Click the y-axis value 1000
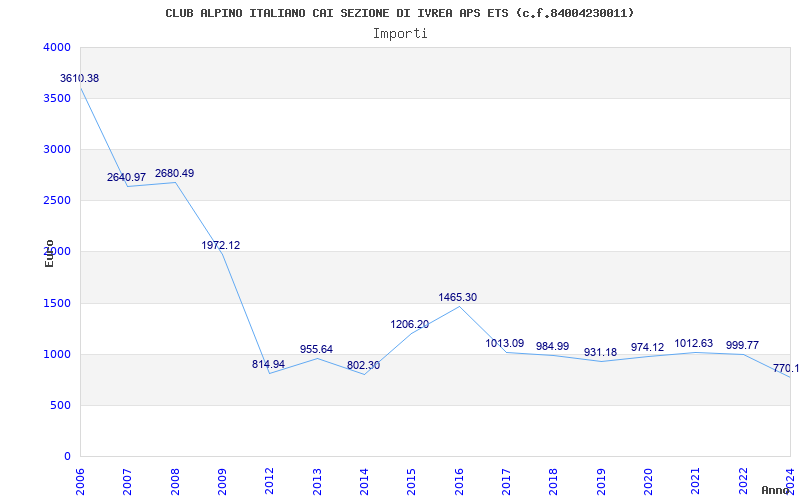Image resolution: width=800 pixels, height=500 pixels. 57,355
